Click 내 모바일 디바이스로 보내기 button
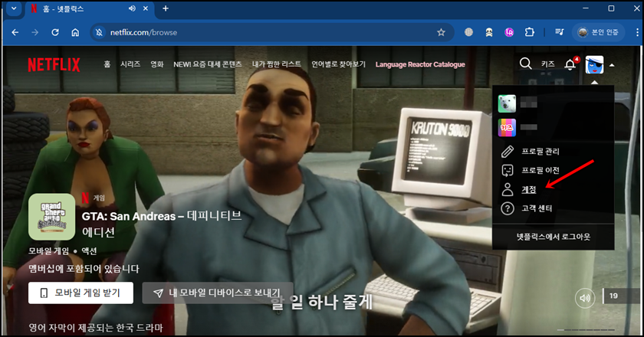 (x=218, y=293)
